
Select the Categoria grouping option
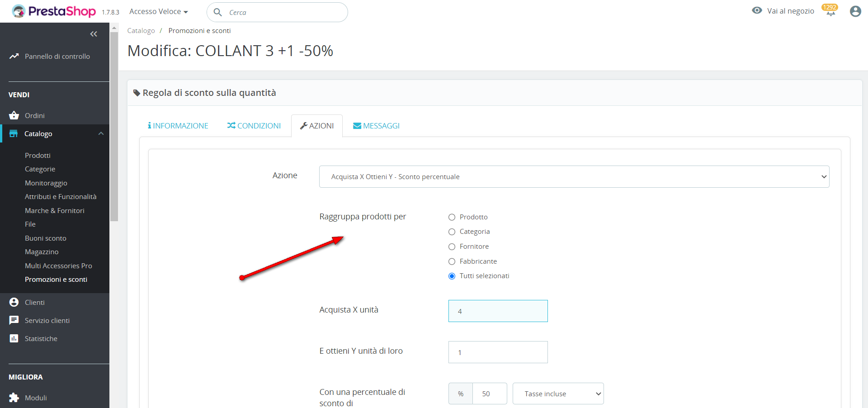tap(452, 232)
